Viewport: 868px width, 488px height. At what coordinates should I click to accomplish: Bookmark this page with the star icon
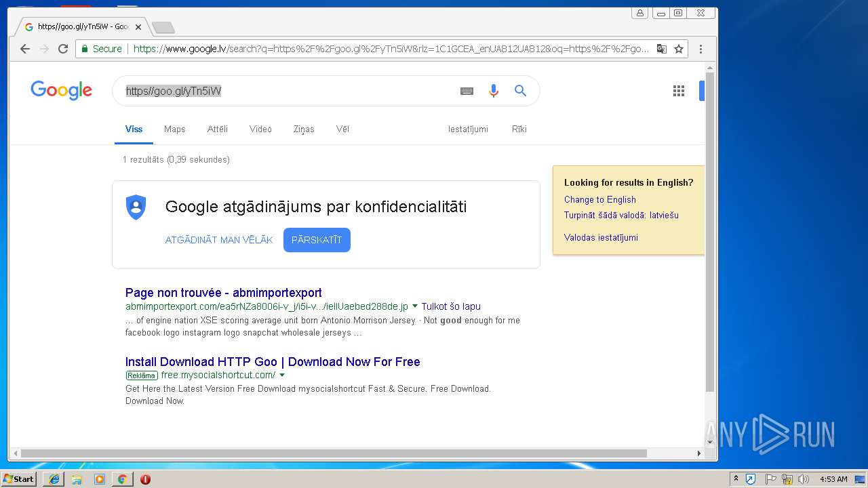pos(678,49)
